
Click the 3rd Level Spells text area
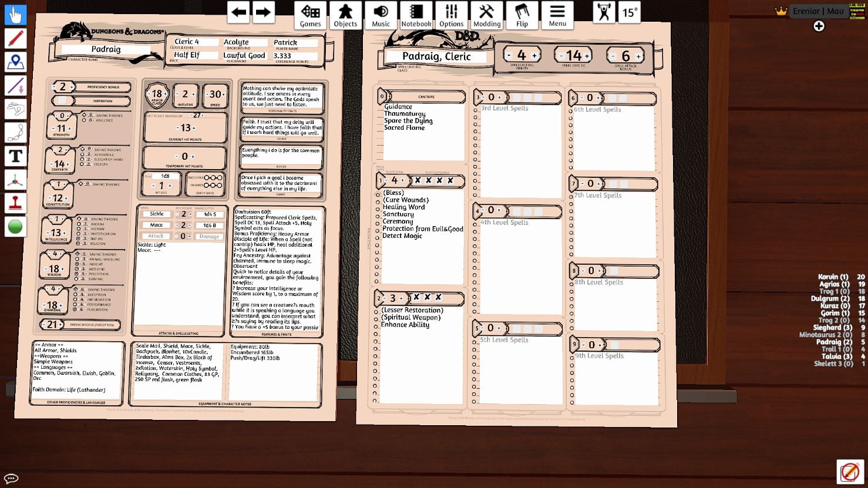click(520, 151)
